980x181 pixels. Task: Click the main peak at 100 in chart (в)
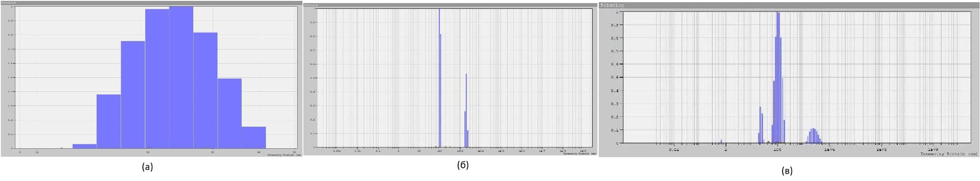pos(778,77)
